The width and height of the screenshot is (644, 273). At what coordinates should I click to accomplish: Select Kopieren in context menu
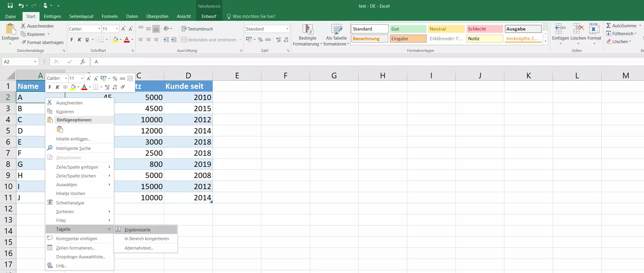[x=80, y=111]
